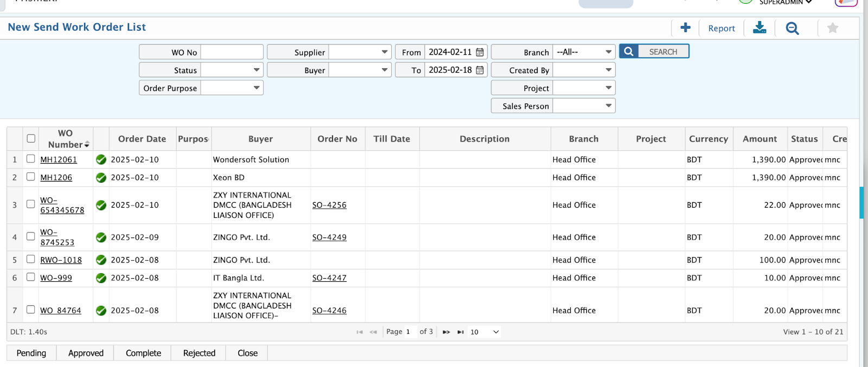Open order link SO-4249
Image resolution: width=868 pixels, height=367 pixels.
pyautogui.click(x=329, y=237)
